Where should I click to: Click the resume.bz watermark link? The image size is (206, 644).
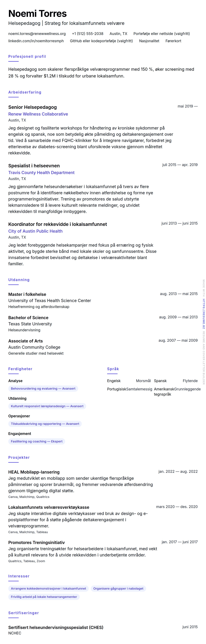point(204,314)
